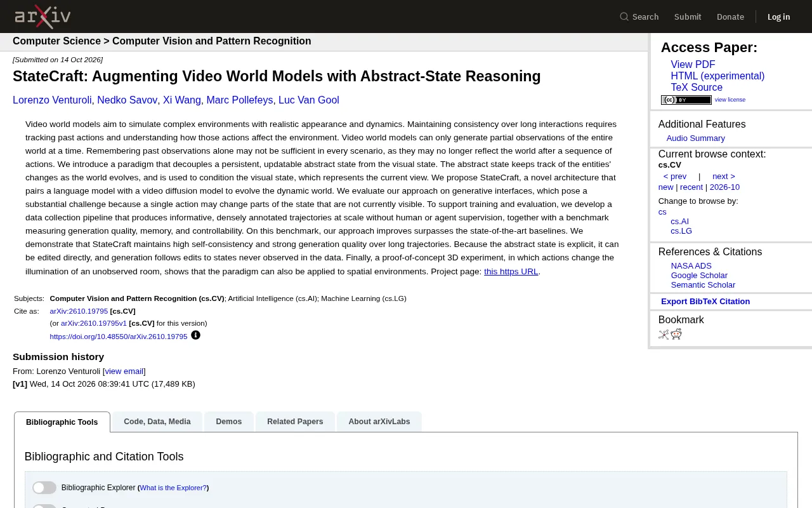Viewport: 812px width, 508px height.
Task: Click Export BibTeX Citation
Action: (705, 302)
